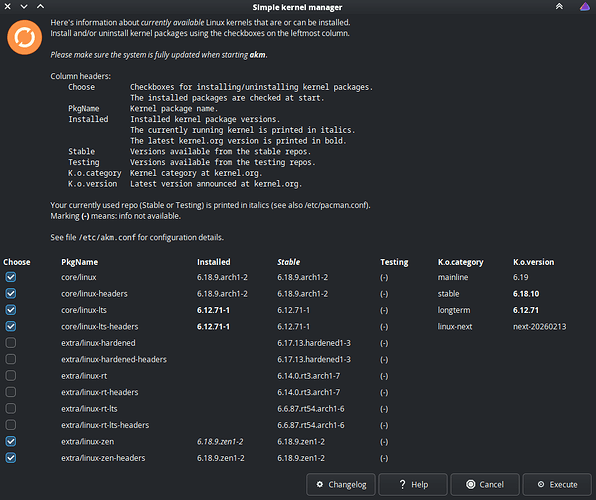Click the Execute button
The image size is (596, 500).
[557, 484]
